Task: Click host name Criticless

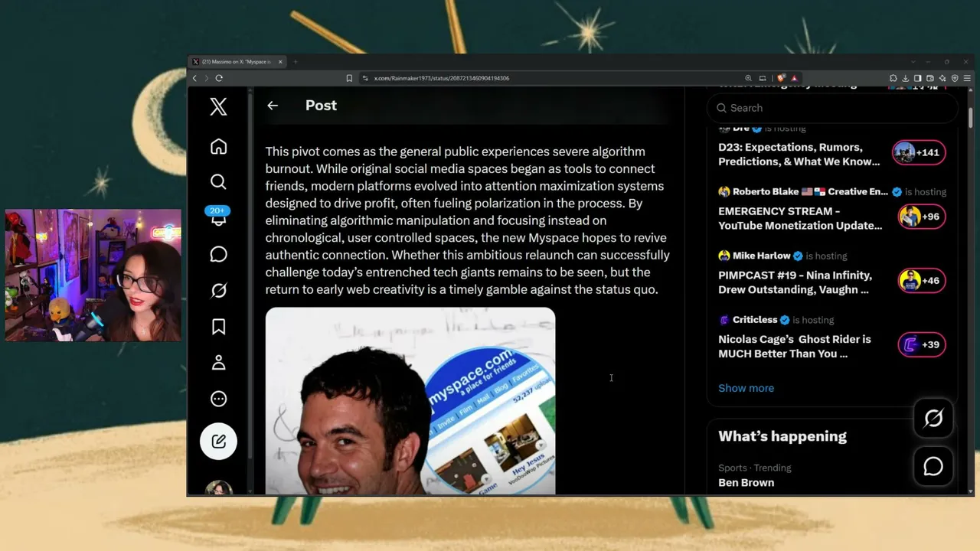Action: (755, 320)
